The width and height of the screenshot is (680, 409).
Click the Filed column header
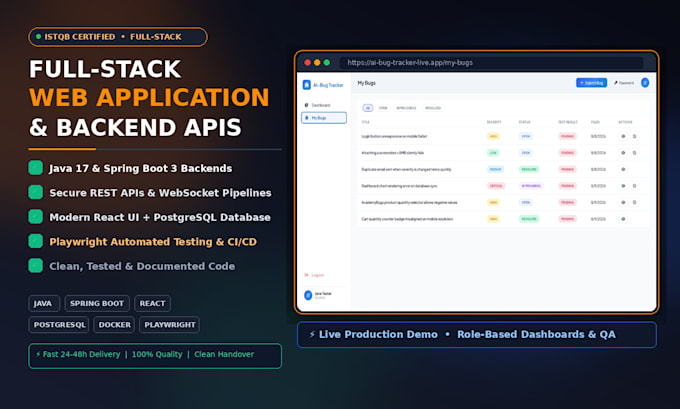click(x=595, y=122)
